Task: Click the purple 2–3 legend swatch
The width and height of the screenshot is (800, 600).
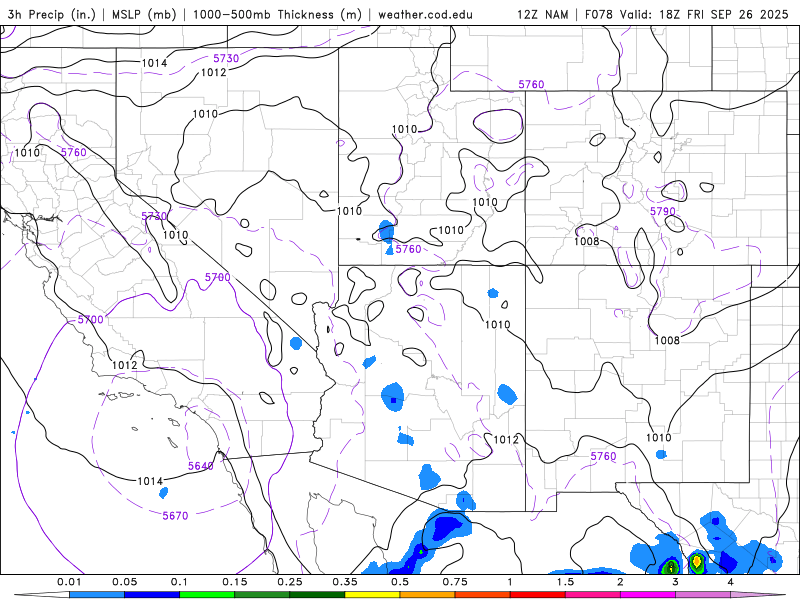Action: pos(648,595)
